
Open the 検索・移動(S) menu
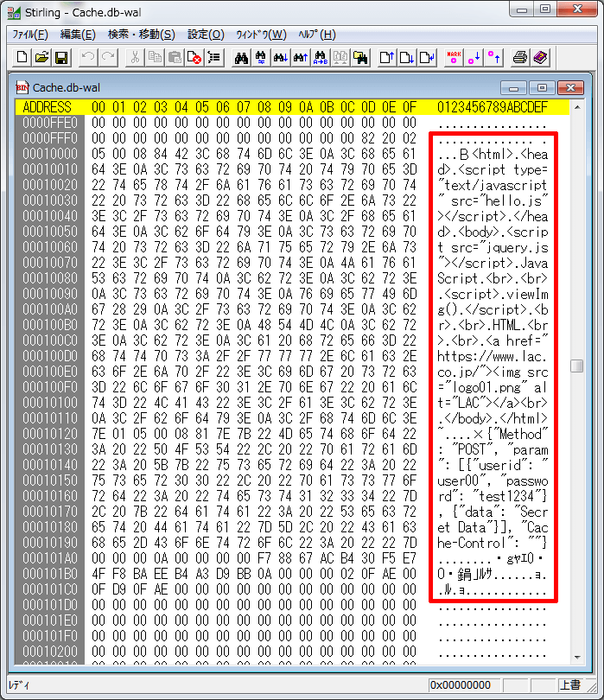pyautogui.click(x=142, y=35)
